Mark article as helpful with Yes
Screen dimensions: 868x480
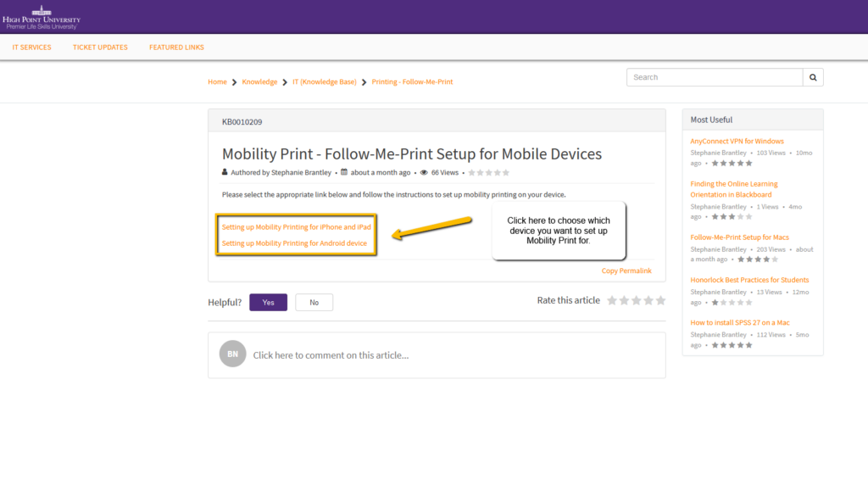(268, 303)
